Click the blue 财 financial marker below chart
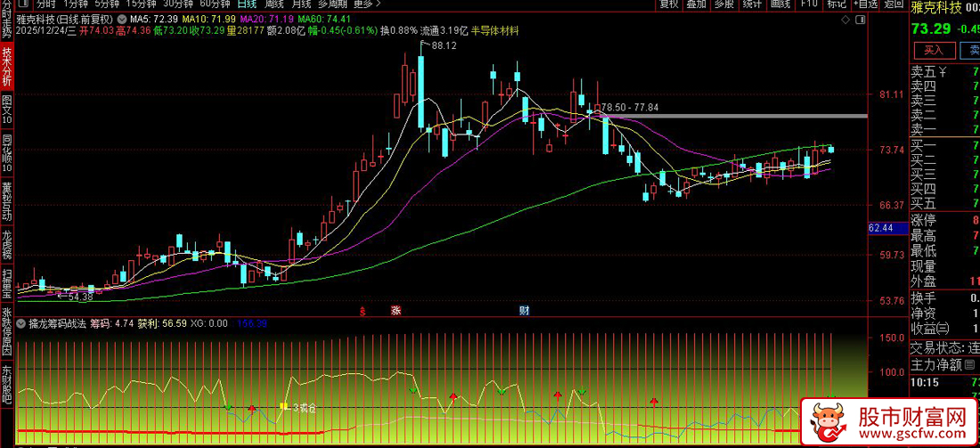 [524, 310]
